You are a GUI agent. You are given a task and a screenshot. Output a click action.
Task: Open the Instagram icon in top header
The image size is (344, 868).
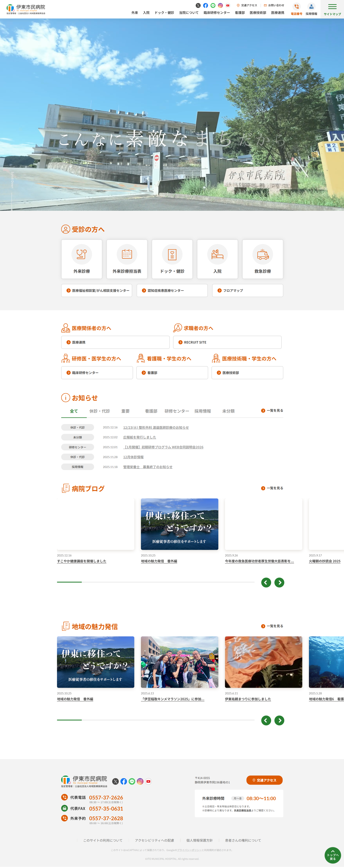tap(220, 5)
